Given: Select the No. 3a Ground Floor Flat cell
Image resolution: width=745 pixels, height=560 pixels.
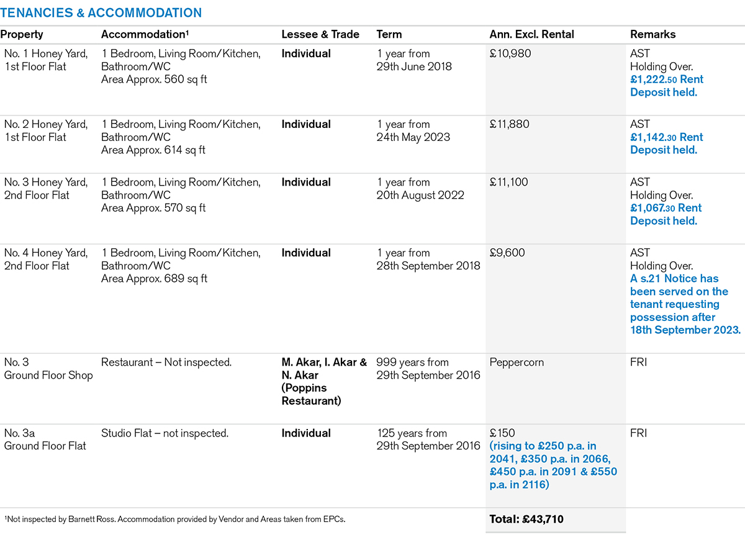Looking at the screenshot, I should coord(45,440).
